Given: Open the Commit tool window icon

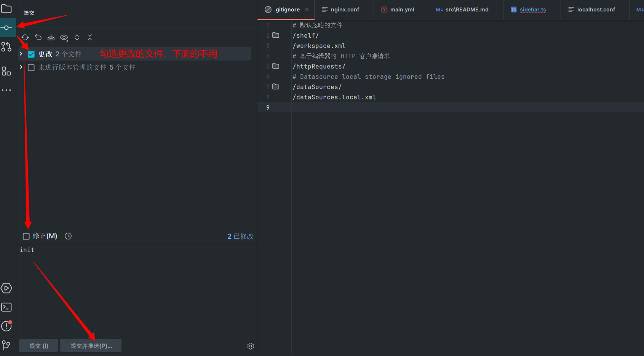Looking at the screenshot, I should 6,28.
